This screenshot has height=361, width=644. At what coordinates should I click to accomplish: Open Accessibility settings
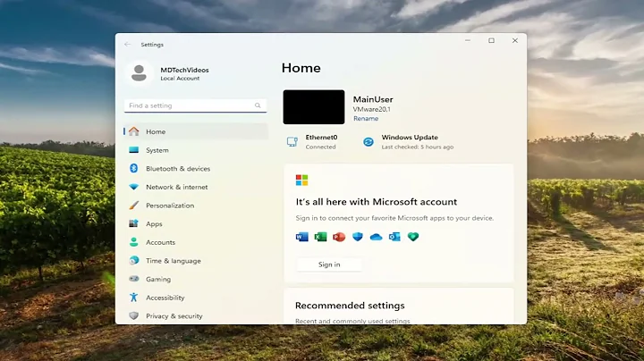click(196, 298)
